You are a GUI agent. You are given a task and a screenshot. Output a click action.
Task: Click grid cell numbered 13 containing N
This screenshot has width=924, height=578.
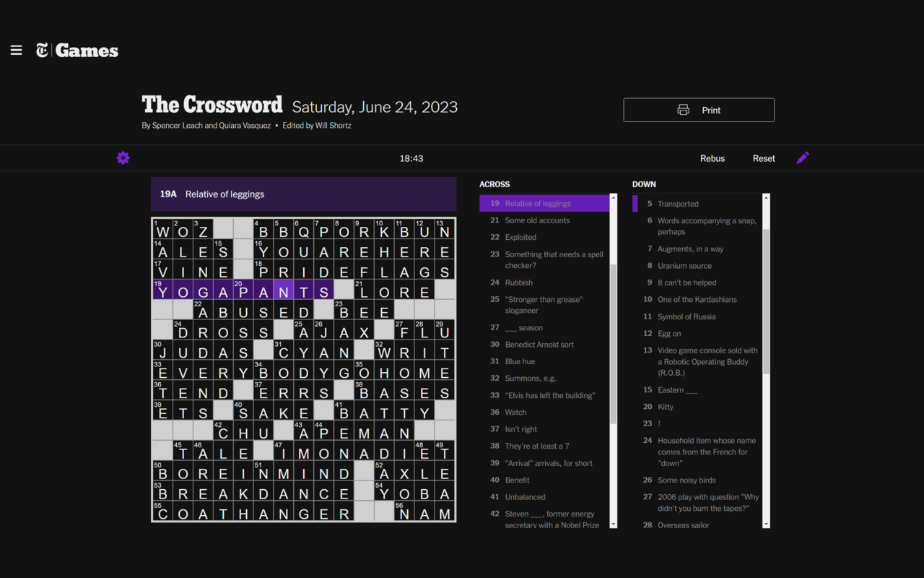(445, 229)
